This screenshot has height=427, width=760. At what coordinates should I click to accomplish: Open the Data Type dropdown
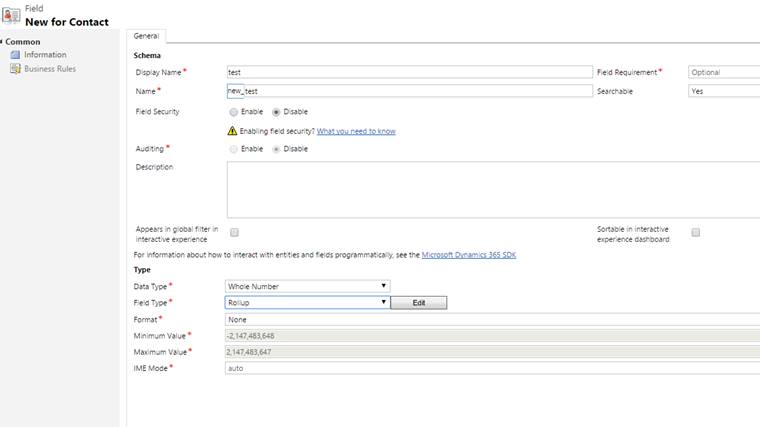[307, 286]
